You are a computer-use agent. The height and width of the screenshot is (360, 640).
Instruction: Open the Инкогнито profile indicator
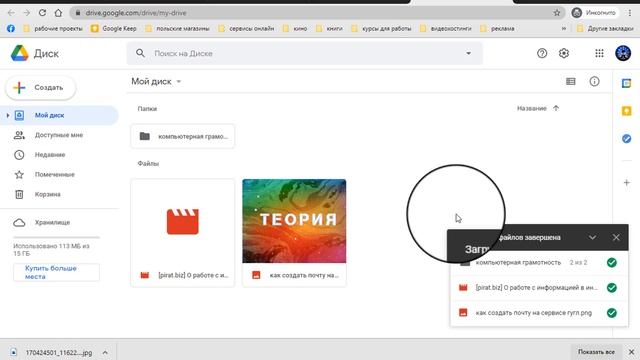594,13
